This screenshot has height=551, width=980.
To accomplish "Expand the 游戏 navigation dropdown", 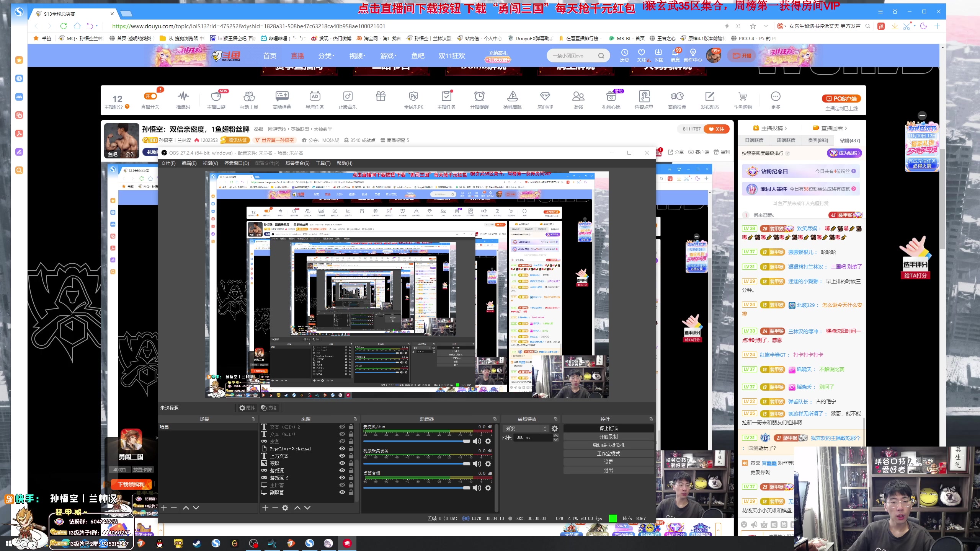I will point(388,56).
